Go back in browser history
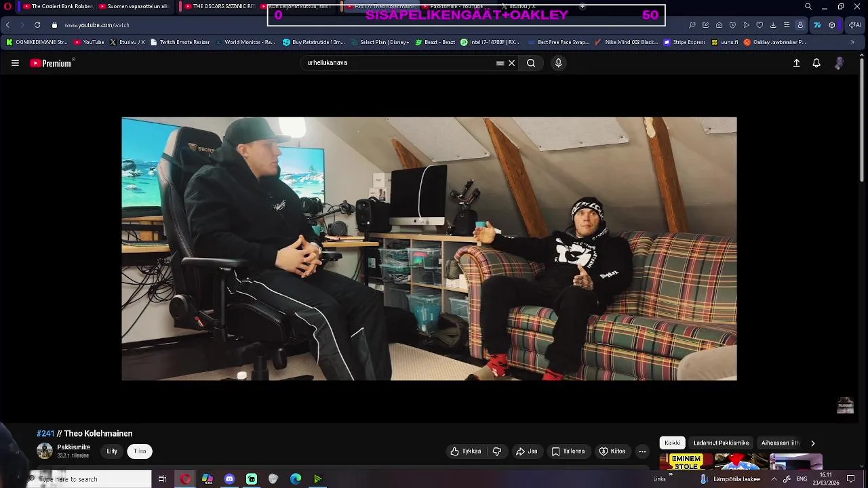The height and width of the screenshot is (488, 868). coord(7,25)
